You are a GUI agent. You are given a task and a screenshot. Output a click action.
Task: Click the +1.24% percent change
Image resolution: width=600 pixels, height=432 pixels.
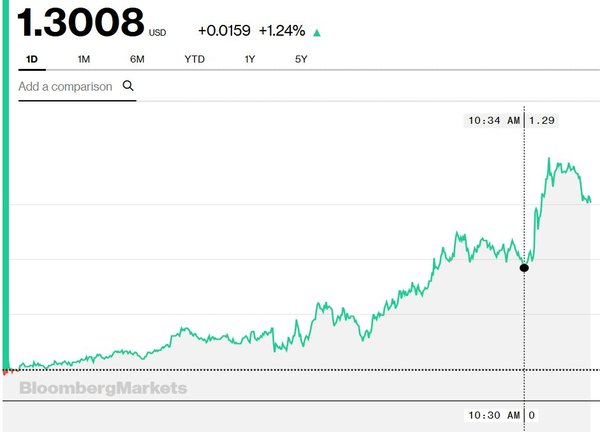click(283, 31)
